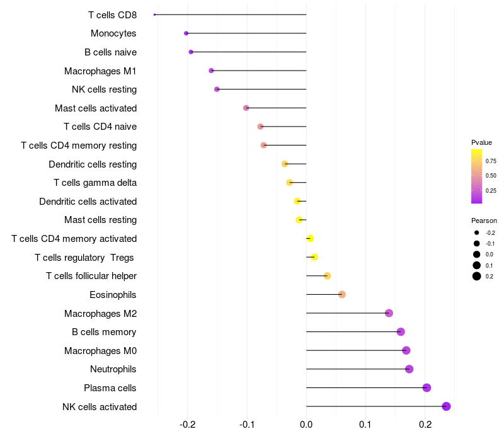Click the 0.0 x-axis tick label
Viewport: 504px width, 441px height.
(306, 424)
